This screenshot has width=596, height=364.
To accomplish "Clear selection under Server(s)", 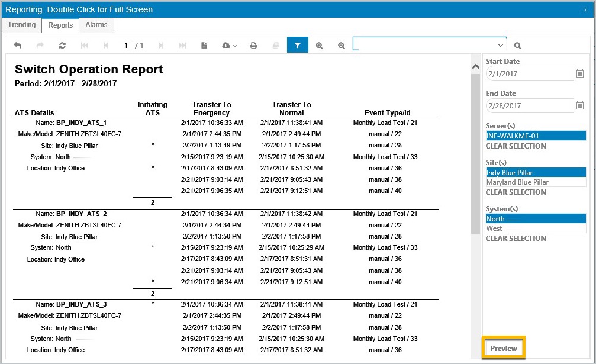I will (x=516, y=146).
